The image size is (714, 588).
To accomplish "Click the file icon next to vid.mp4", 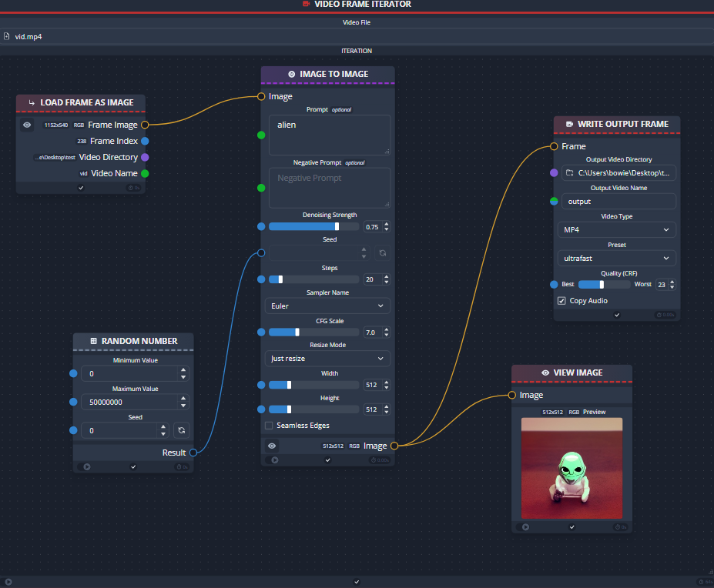I will point(8,35).
